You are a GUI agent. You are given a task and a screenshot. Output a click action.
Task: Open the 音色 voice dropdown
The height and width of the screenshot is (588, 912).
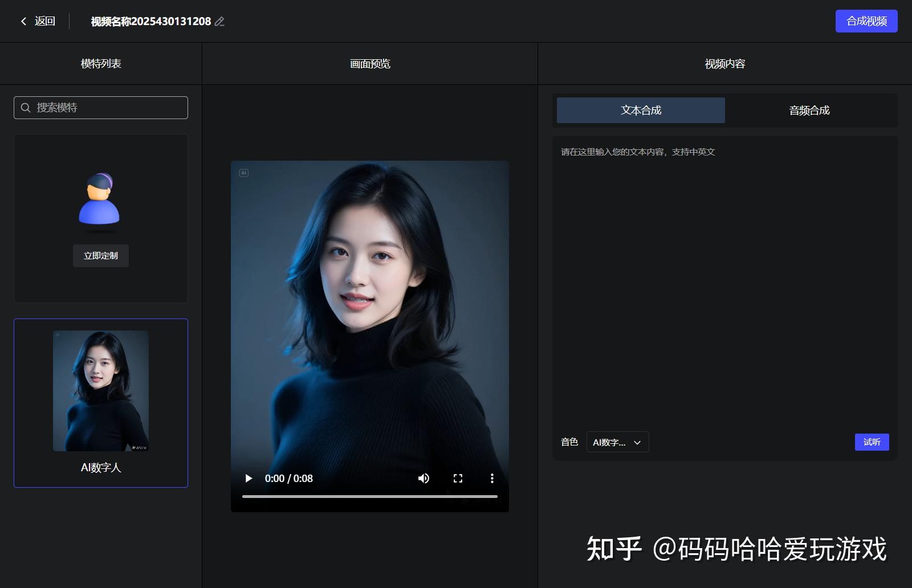pyautogui.click(x=617, y=442)
